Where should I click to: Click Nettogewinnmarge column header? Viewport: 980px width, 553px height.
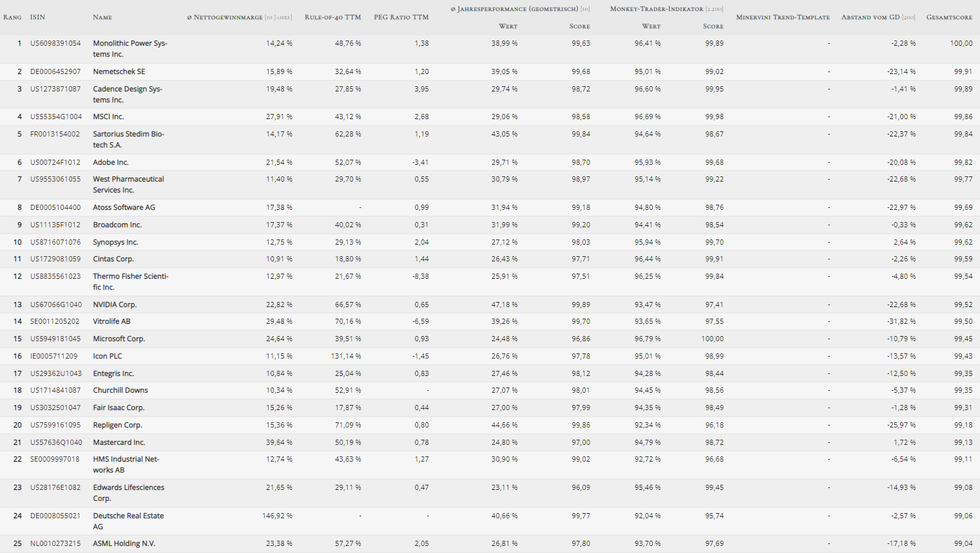[x=240, y=17]
